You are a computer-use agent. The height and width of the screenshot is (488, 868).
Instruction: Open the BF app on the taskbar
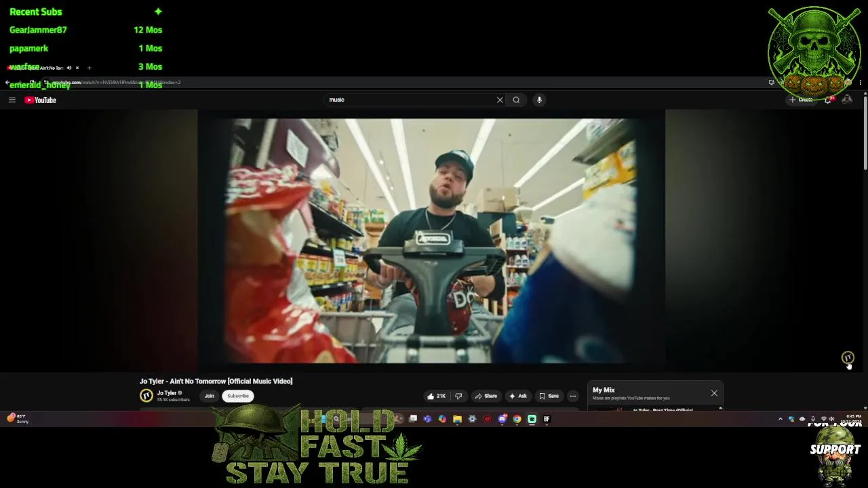(x=547, y=419)
